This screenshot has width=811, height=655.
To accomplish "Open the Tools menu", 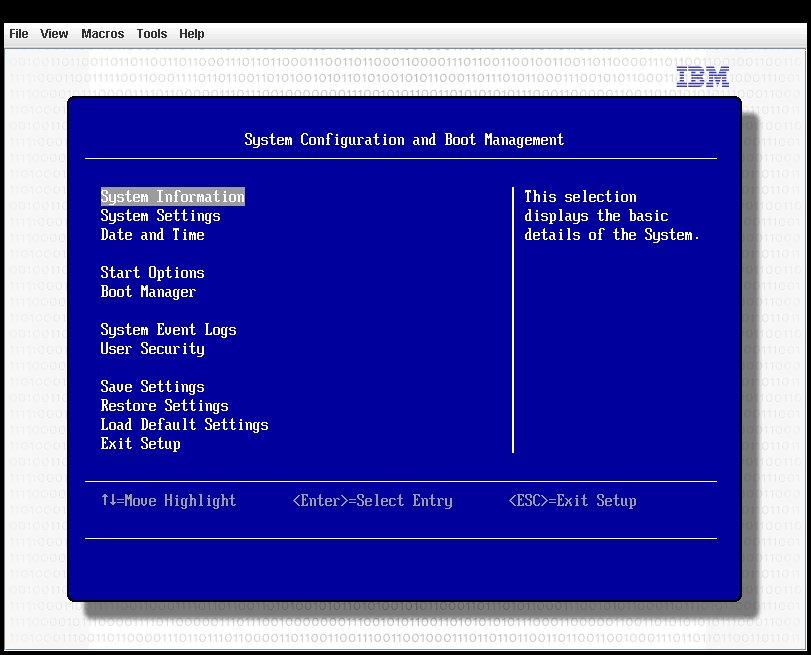I will tap(151, 33).
